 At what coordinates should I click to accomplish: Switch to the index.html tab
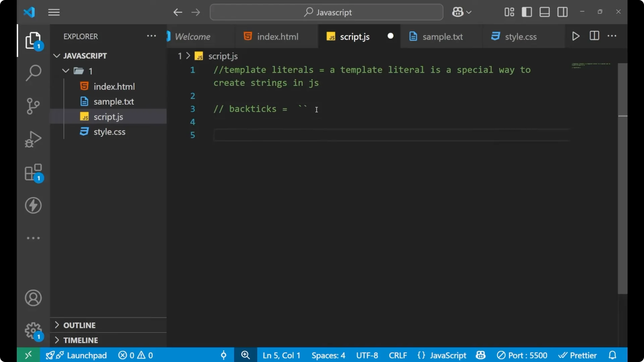tap(277, 37)
